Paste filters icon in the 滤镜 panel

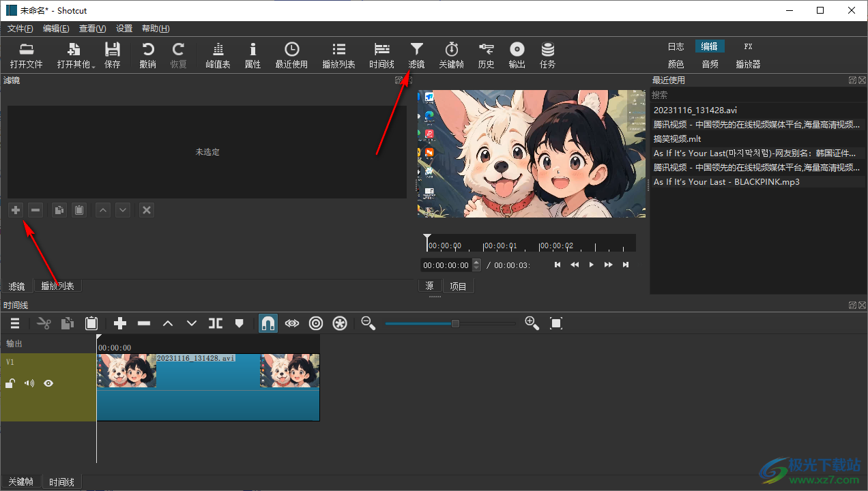(x=79, y=210)
